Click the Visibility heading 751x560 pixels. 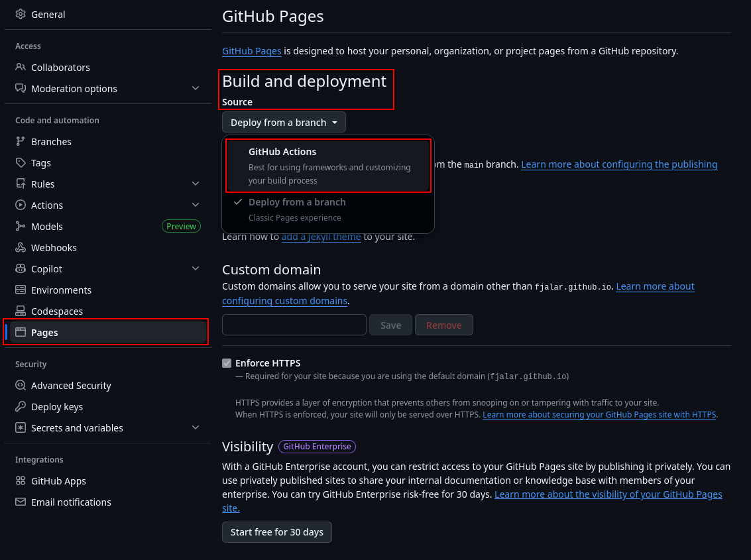(x=248, y=447)
